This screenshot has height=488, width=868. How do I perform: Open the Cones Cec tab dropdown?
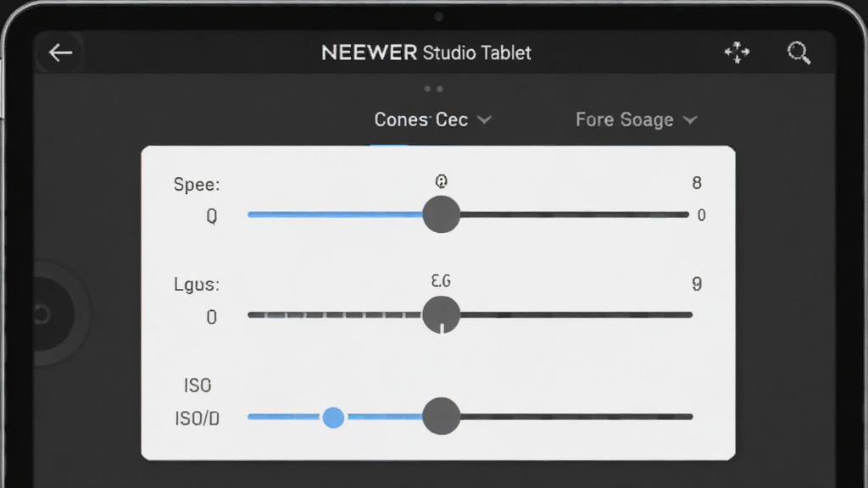point(432,119)
